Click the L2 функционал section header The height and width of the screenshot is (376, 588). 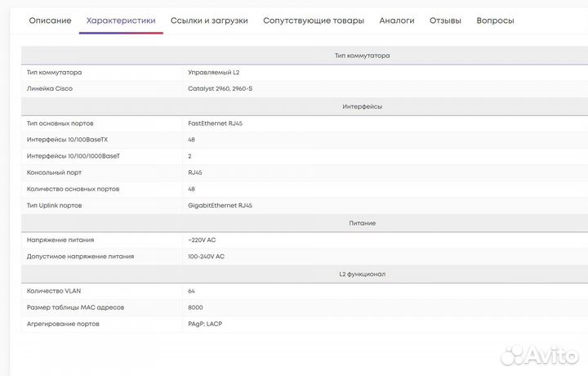(x=363, y=274)
